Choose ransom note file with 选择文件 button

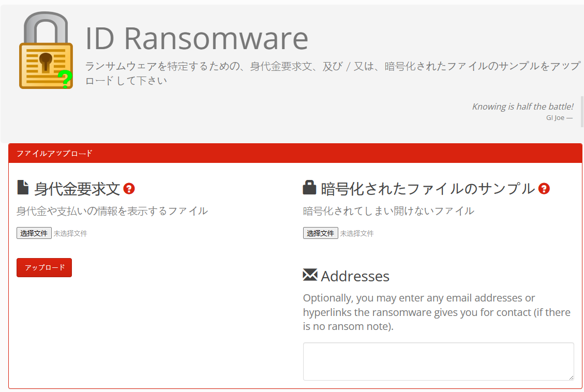[34, 233]
